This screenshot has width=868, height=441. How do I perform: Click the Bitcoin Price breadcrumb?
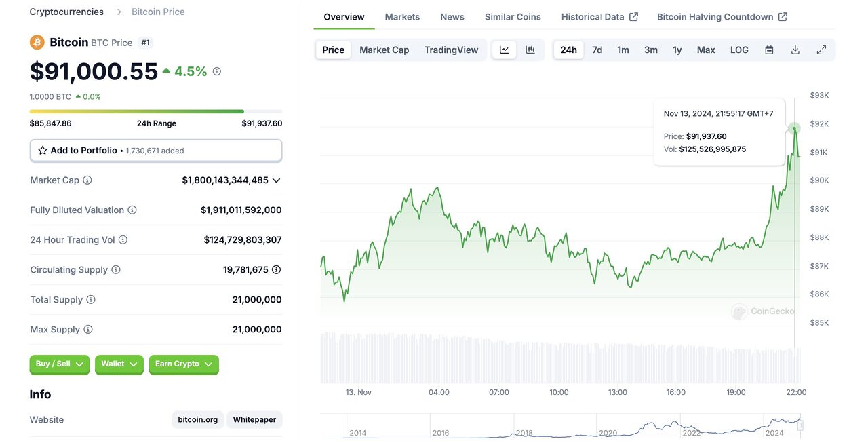coord(158,12)
